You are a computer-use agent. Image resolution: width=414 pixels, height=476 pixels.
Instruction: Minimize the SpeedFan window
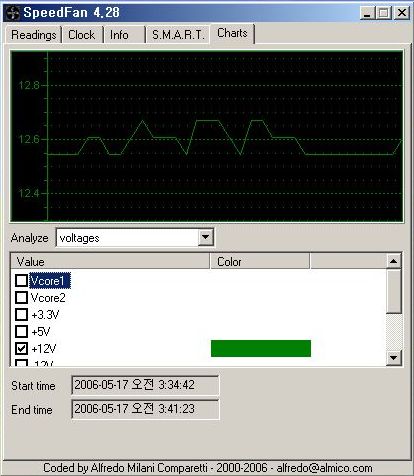(367, 13)
